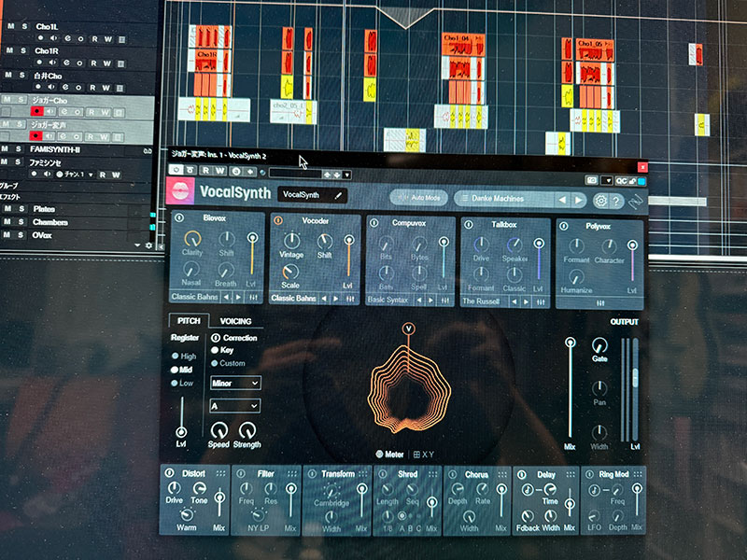Open the Danke Machines preset browser
This screenshot has height=560, width=747.
[x=503, y=199]
